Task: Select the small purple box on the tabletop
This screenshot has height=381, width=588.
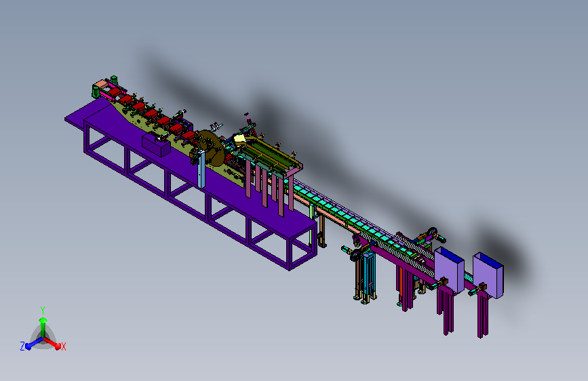Action: [x=157, y=146]
